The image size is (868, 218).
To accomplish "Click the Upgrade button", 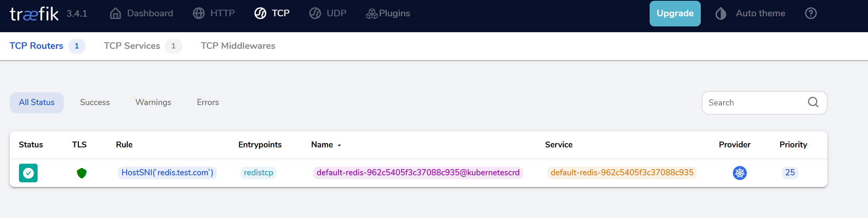I will tap(675, 14).
